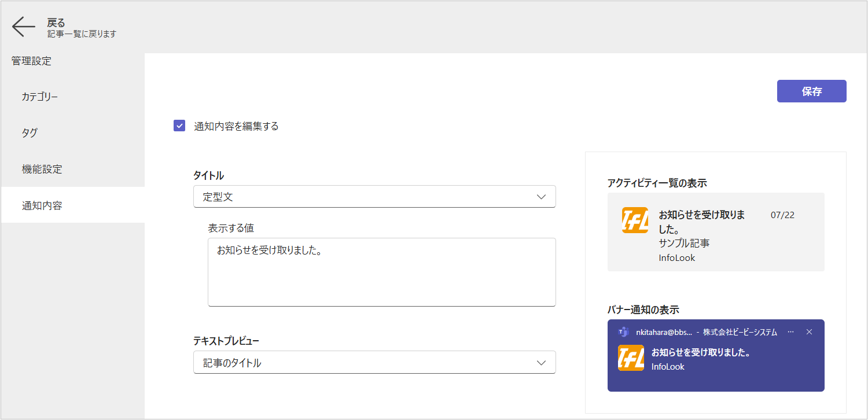Click InfoLook logo in activity list preview
Viewport: 868px width, 420px height.
tap(635, 220)
